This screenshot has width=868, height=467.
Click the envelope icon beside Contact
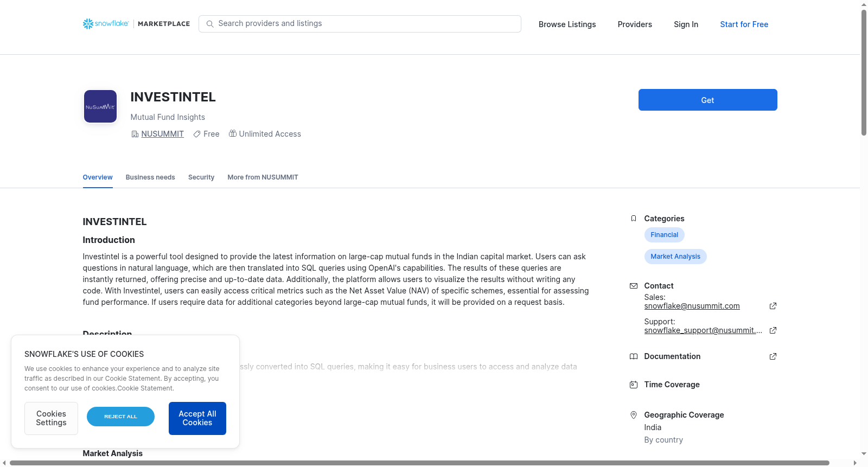(x=633, y=286)
